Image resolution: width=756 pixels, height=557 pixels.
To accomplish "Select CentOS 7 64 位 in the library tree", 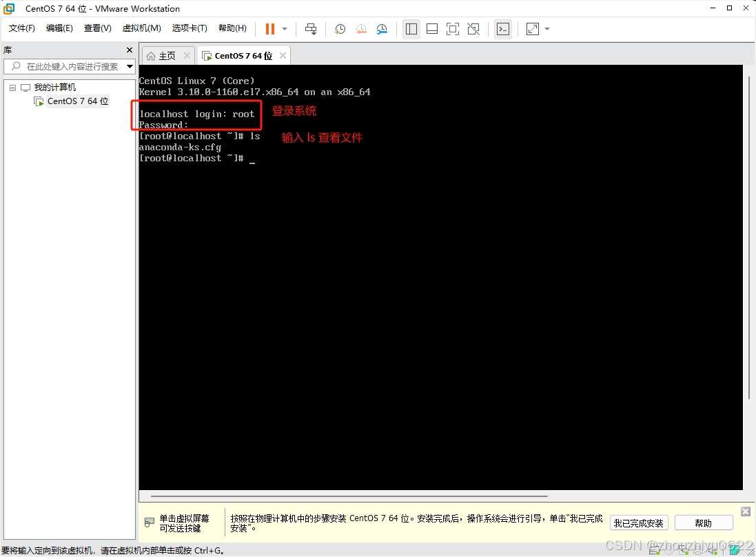I will click(x=78, y=101).
